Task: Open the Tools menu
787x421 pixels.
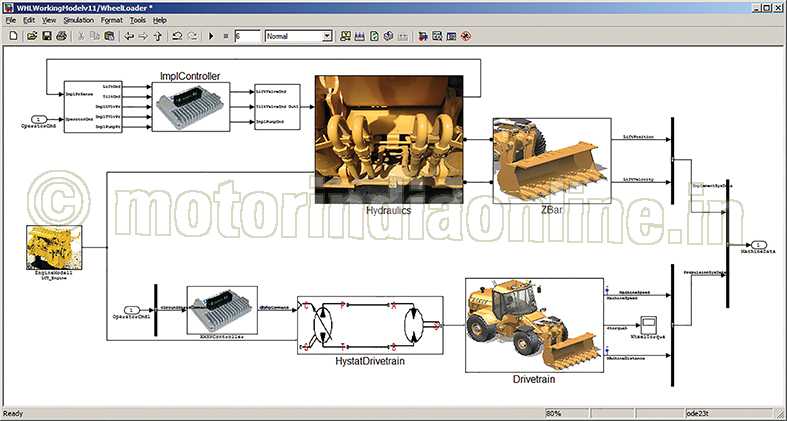Action: click(x=138, y=20)
